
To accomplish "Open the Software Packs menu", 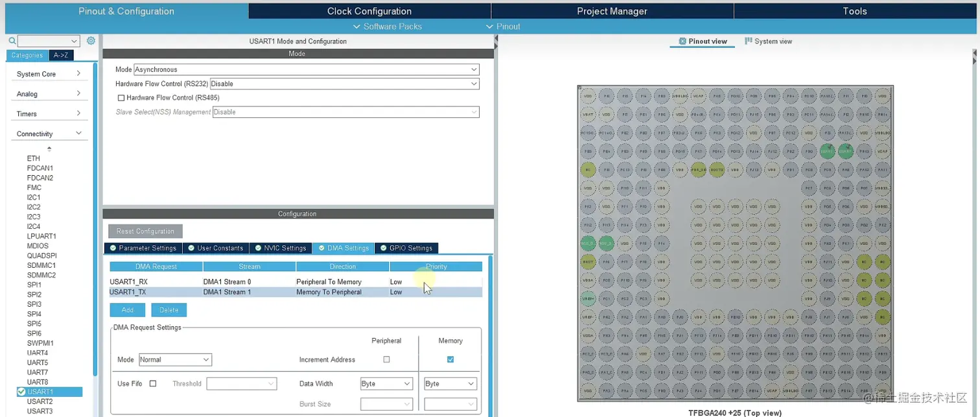I will pyautogui.click(x=388, y=27).
